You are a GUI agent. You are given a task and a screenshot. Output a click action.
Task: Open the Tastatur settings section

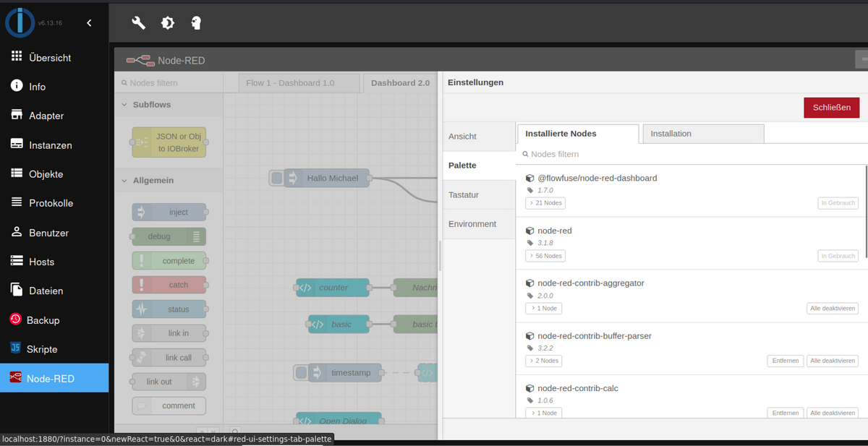(478, 195)
